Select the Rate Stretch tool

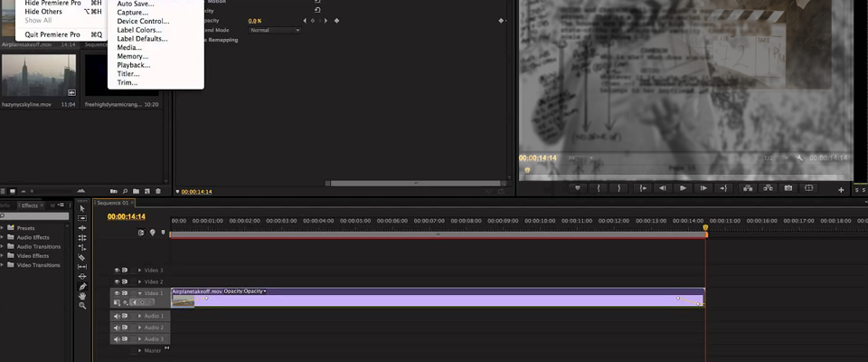82,247
